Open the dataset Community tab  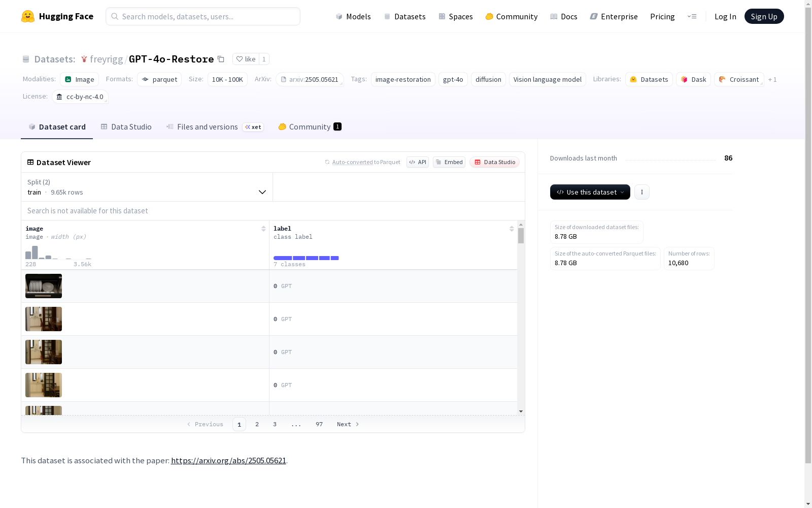point(310,127)
